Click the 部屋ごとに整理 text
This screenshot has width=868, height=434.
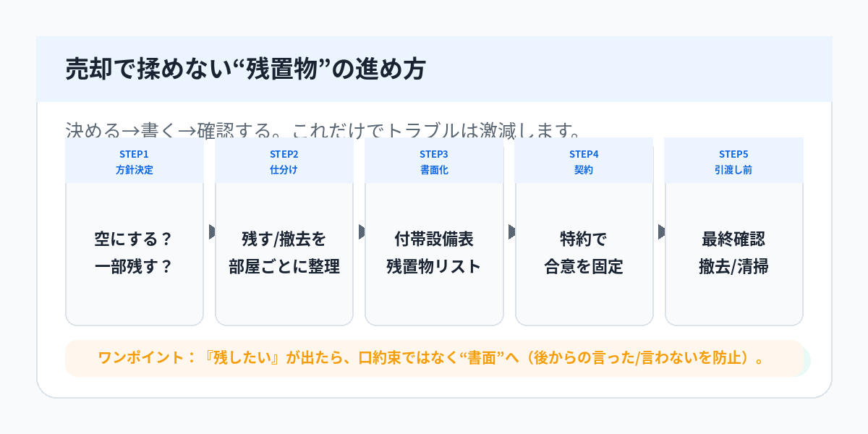[x=284, y=266]
